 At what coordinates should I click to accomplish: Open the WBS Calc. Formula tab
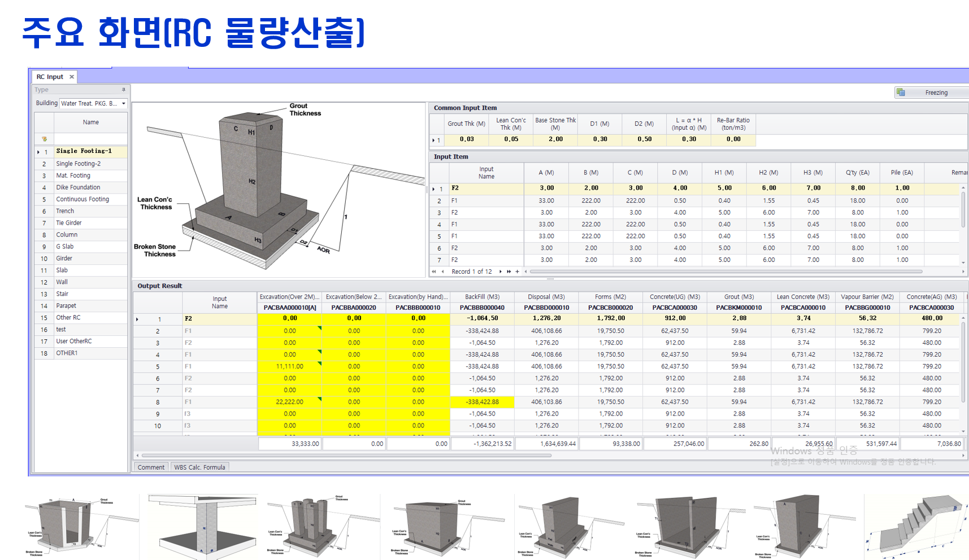point(199,467)
